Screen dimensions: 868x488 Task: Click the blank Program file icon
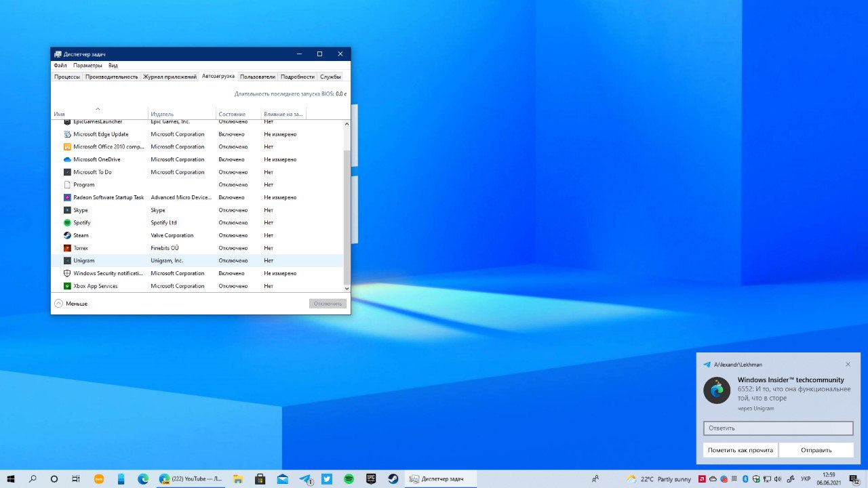click(67, 184)
